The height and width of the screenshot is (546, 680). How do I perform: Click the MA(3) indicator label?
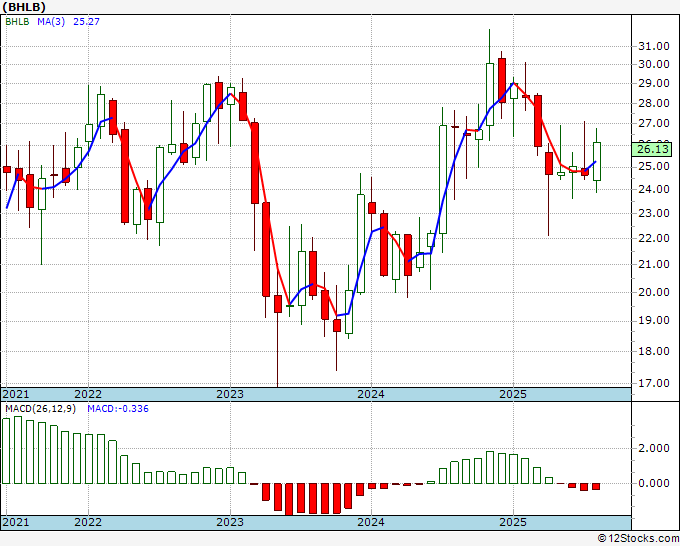[51, 21]
